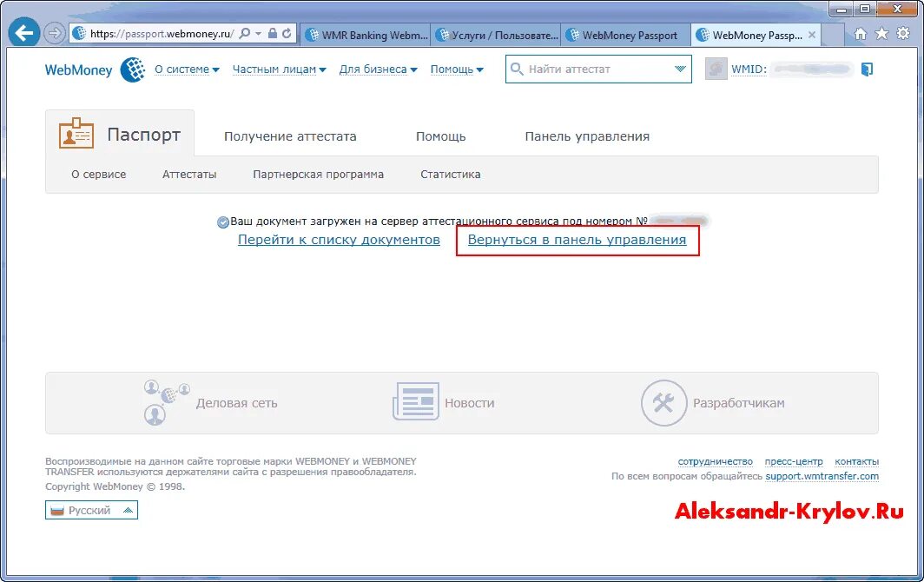
Task: Open Статистика submenu item
Action: [450, 174]
